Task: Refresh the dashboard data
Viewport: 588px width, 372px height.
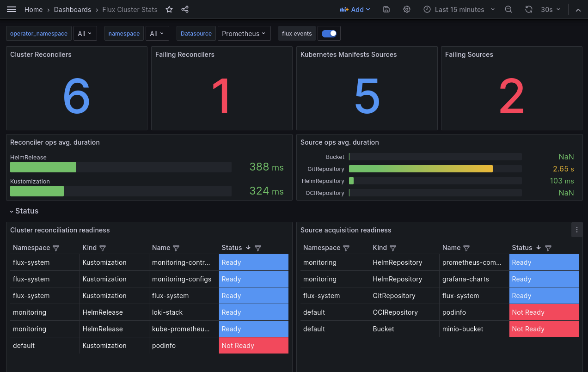Action: (529, 9)
